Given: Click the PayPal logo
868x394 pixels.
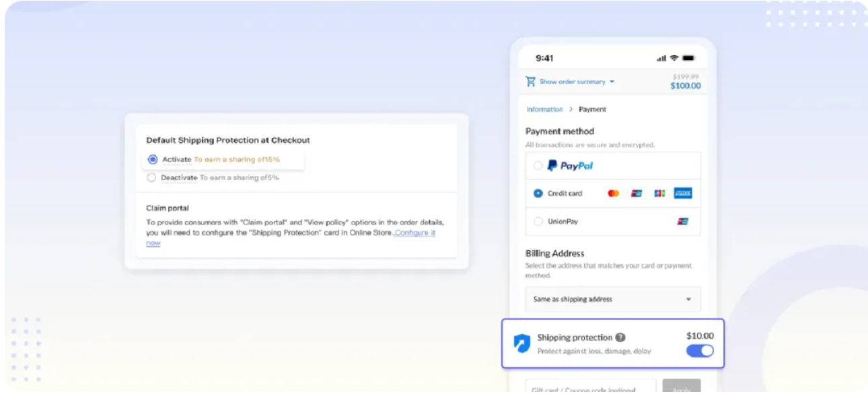Looking at the screenshot, I should (x=570, y=165).
